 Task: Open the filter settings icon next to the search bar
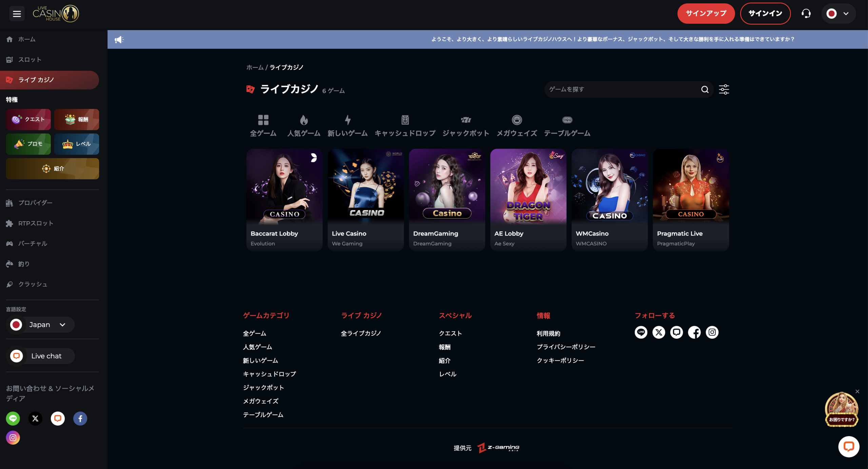pos(724,89)
